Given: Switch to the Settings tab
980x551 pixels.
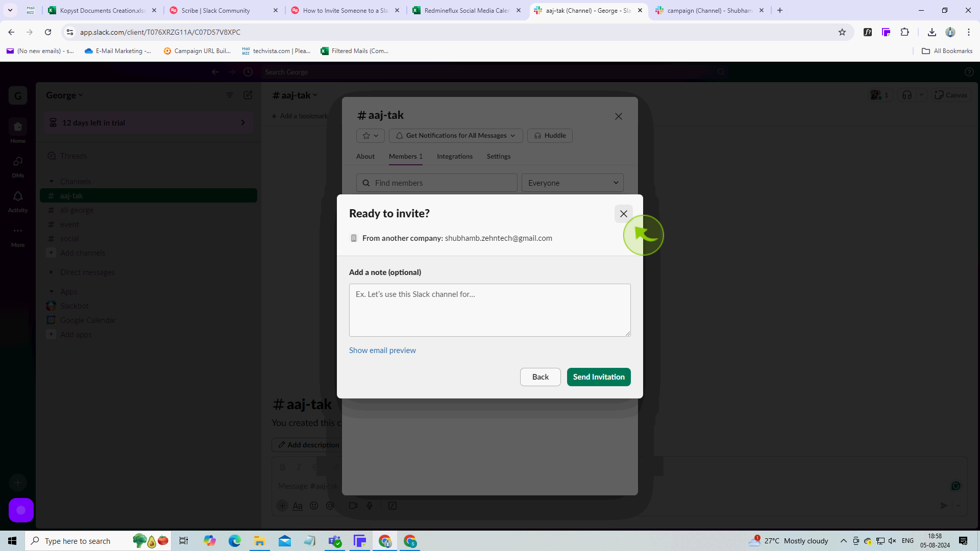Looking at the screenshot, I should (x=498, y=157).
